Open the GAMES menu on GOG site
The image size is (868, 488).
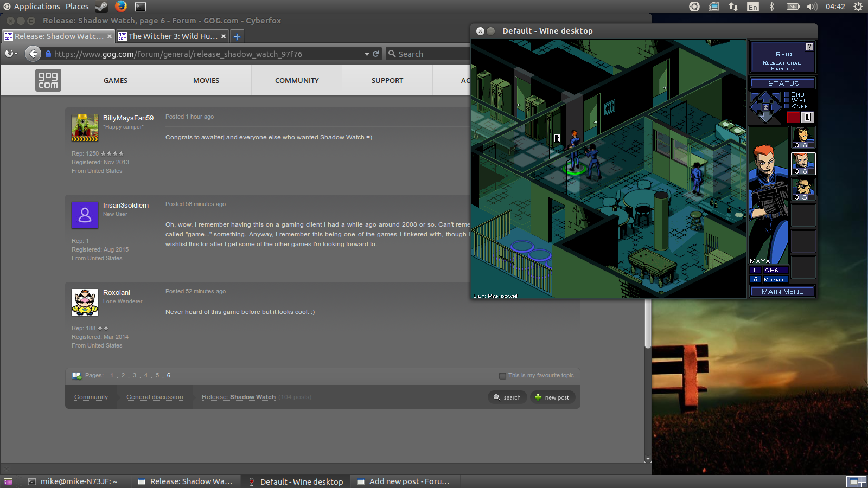pos(116,80)
